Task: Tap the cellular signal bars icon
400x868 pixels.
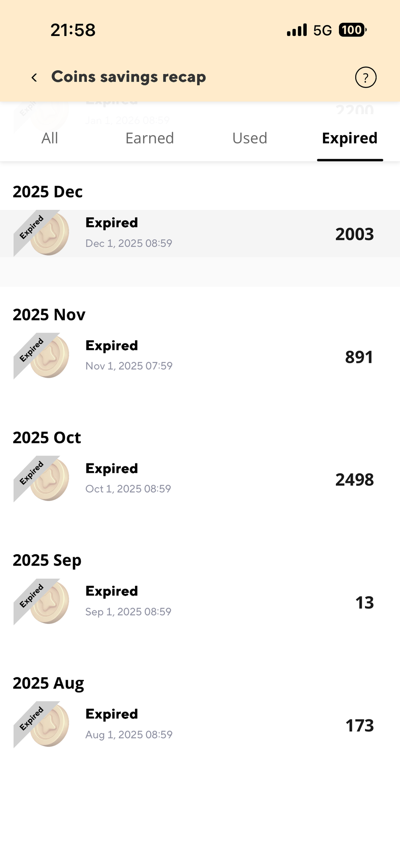Action: 297,30
